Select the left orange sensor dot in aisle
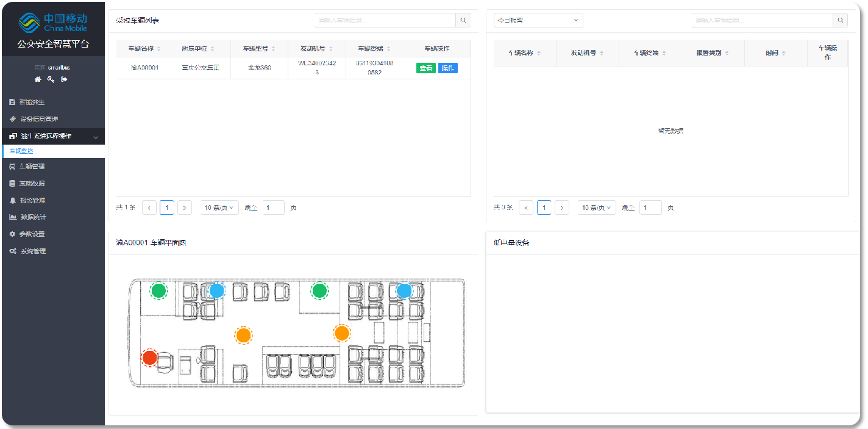The image size is (868, 429). [243, 334]
